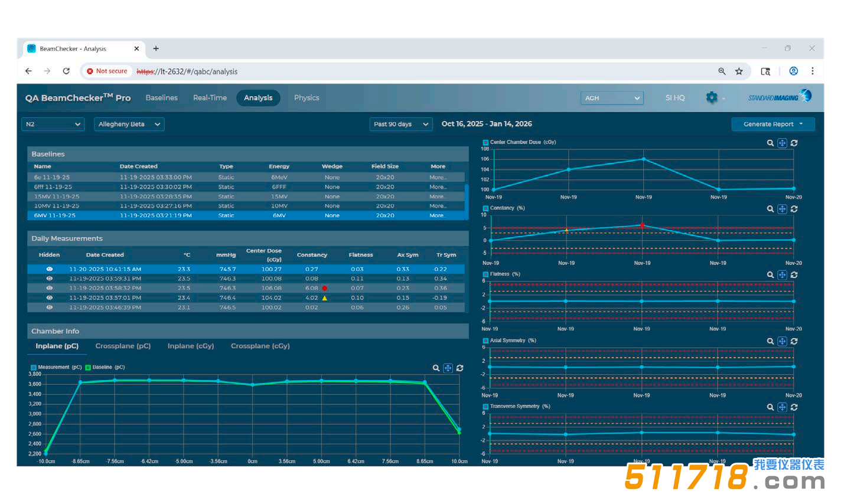Viewport: 841px width, 504px height.
Task: Toggle the Transverse Symmetry (%) legend box
Action: coord(485,407)
